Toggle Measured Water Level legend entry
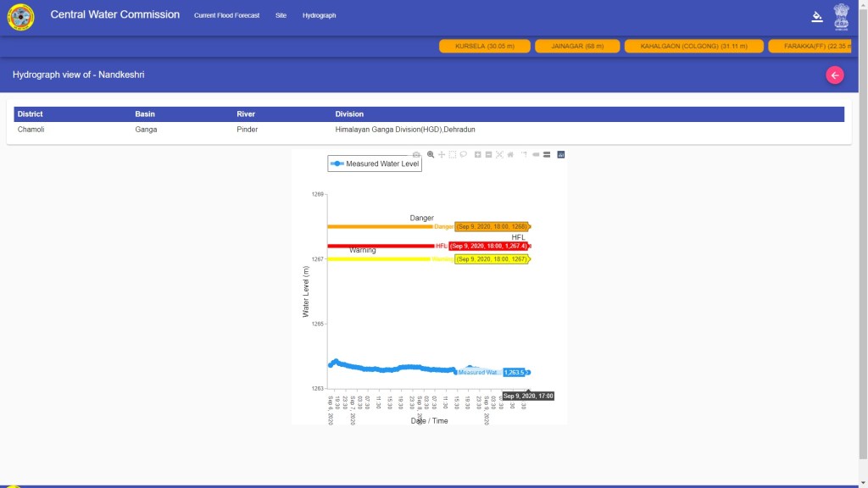Image resolution: width=868 pixels, height=488 pixels. (x=375, y=164)
